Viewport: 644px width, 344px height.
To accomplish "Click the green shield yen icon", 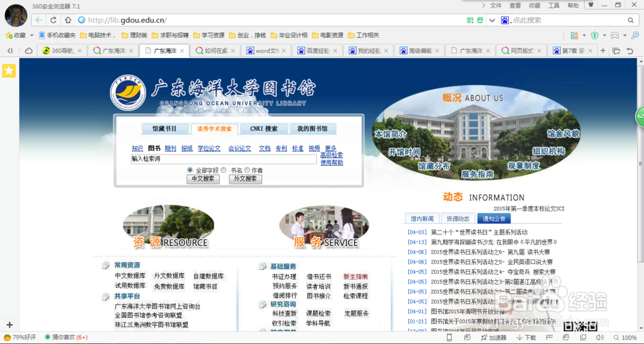I will pos(594,35).
